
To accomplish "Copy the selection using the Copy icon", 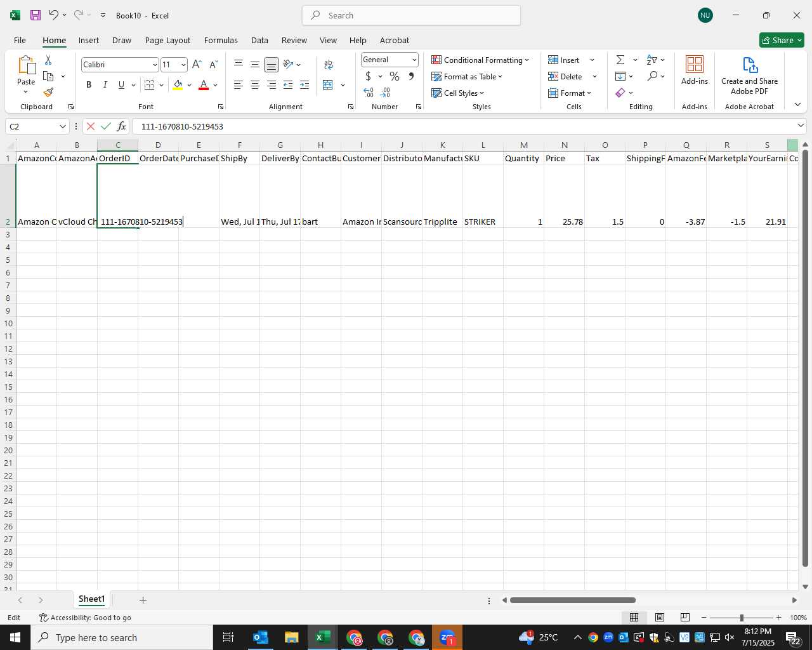I will tap(48, 76).
